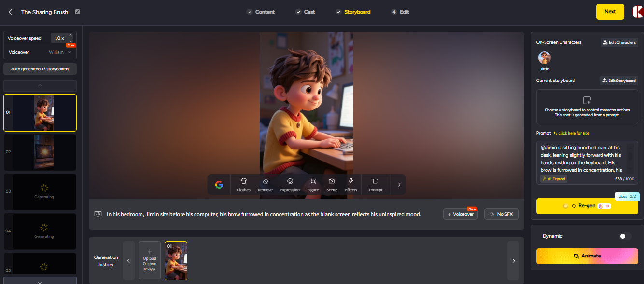Click the Uses 2/2 badge
Viewport: 644px width, 284px height.
[627, 196]
